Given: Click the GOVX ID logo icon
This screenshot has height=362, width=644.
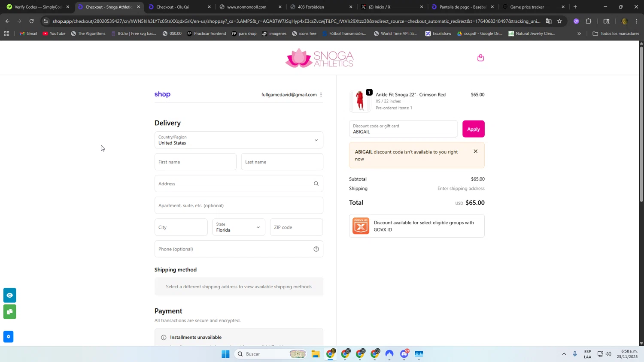Looking at the screenshot, I should [361, 226].
